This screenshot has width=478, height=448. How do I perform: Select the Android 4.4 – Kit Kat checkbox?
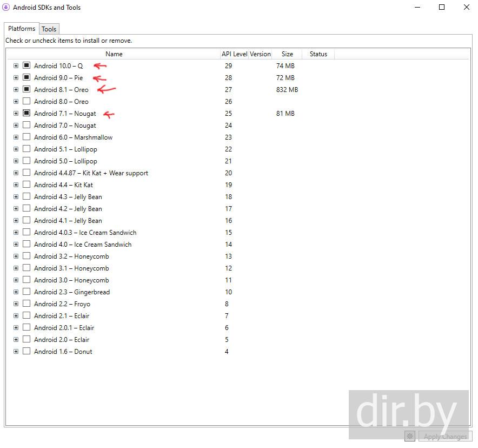point(26,184)
